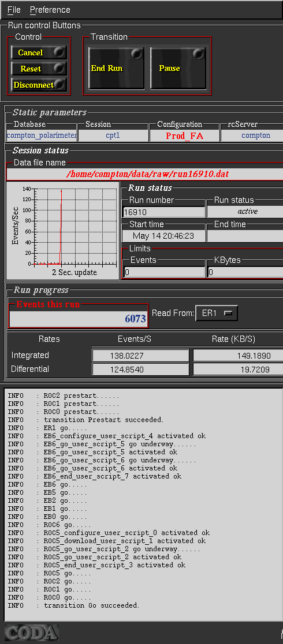Click the Events limit input field
The image size is (283, 644).
(x=165, y=272)
